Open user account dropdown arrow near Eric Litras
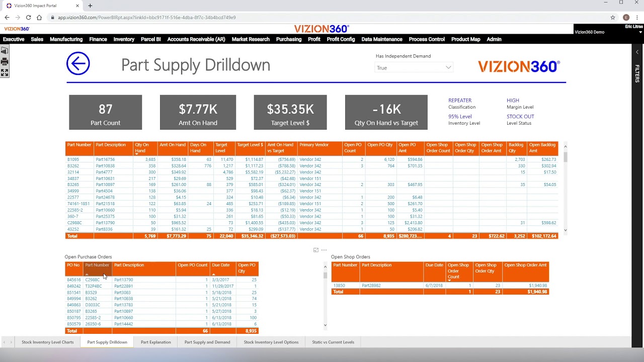Image resolution: width=644 pixels, height=362 pixels. pos(640,32)
